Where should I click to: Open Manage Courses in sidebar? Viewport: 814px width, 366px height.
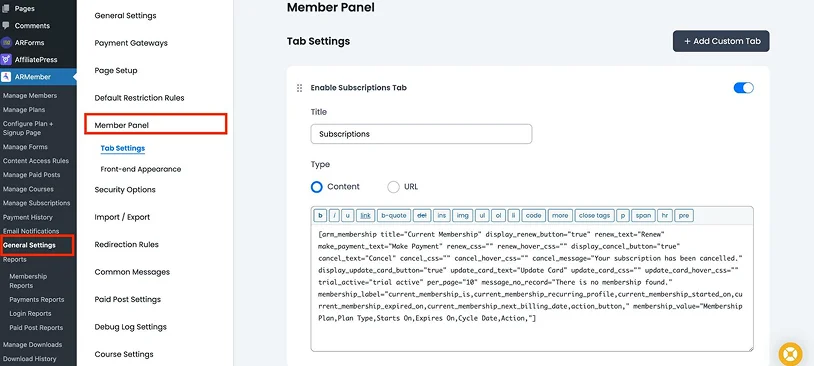click(x=28, y=189)
